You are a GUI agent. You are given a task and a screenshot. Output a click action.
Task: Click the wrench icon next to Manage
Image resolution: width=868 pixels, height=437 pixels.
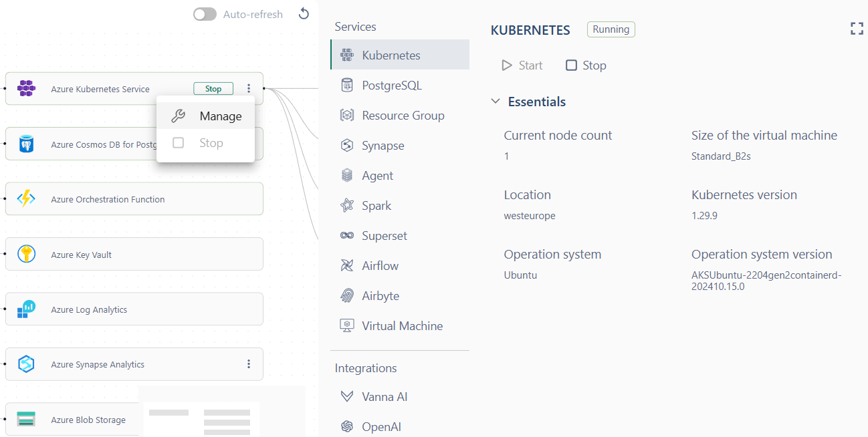point(178,116)
